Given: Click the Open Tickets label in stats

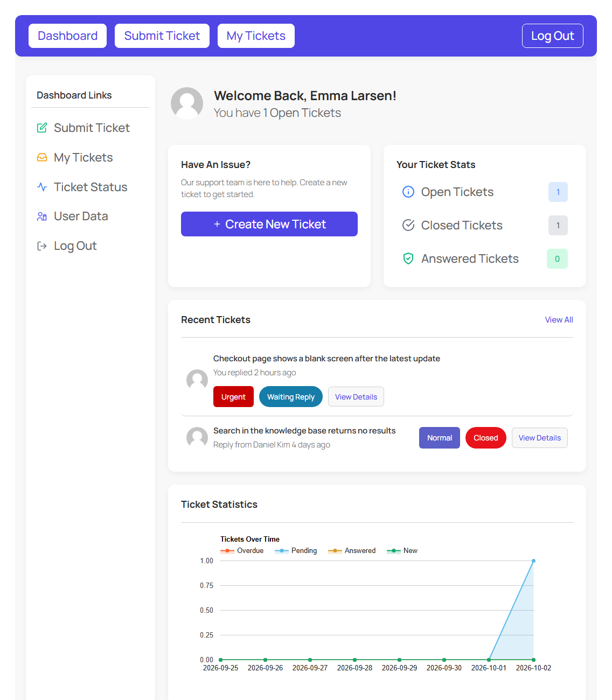Looking at the screenshot, I should 457,192.
